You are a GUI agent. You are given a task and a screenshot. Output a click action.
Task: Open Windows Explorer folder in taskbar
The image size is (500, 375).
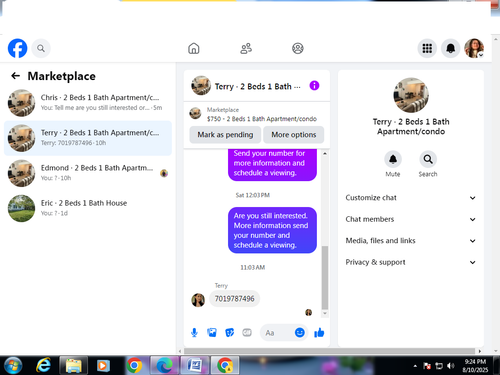click(74, 365)
